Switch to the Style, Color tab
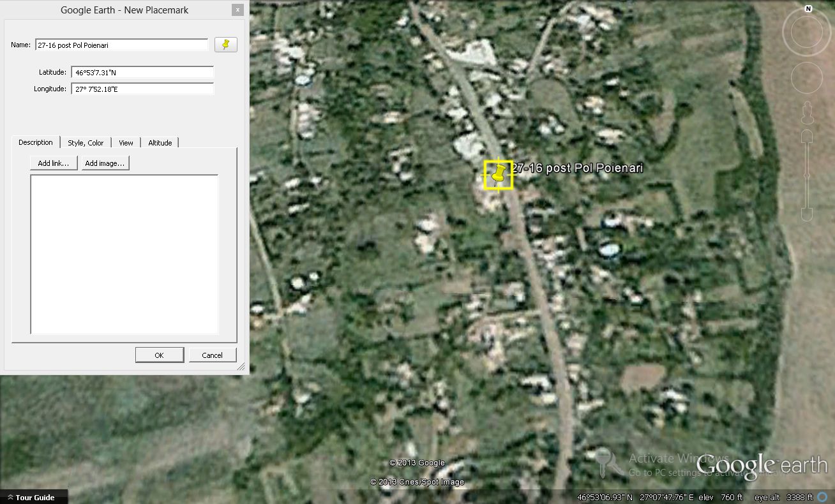 pyautogui.click(x=86, y=143)
